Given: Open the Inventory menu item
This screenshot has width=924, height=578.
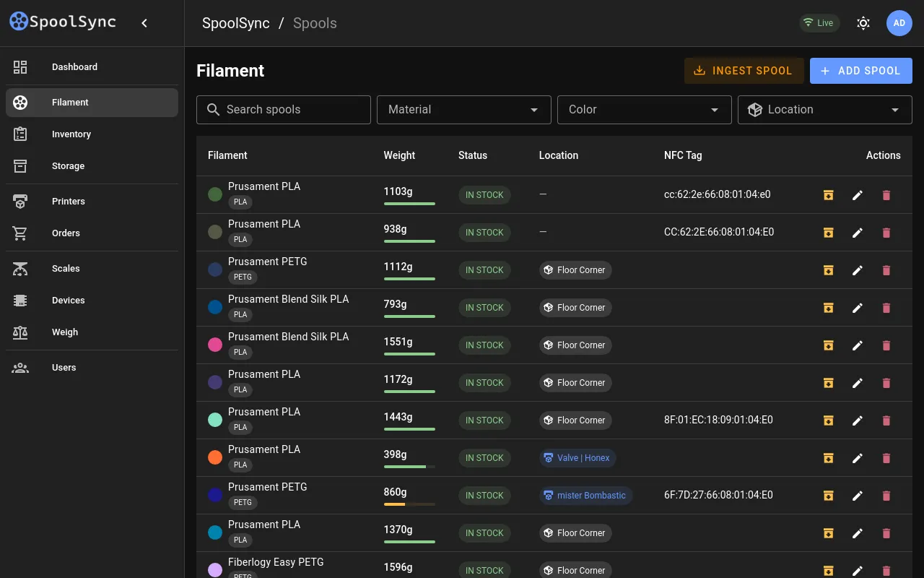Looking at the screenshot, I should pyautogui.click(x=71, y=134).
